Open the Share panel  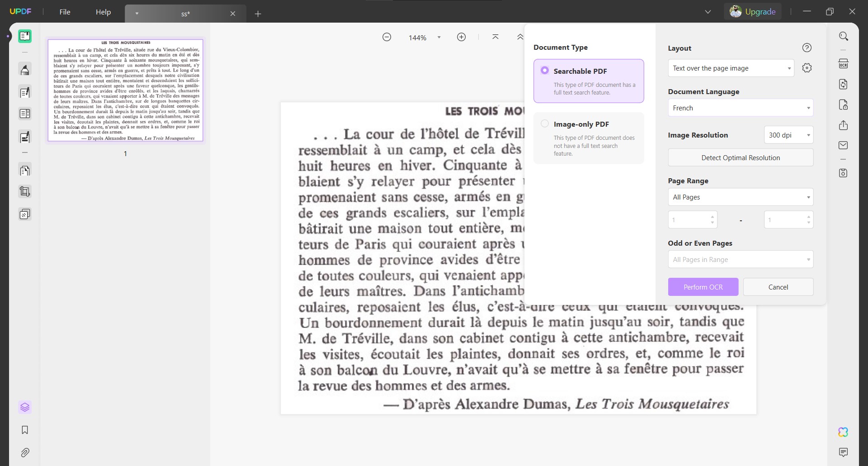pyautogui.click(x=844, y=125)
